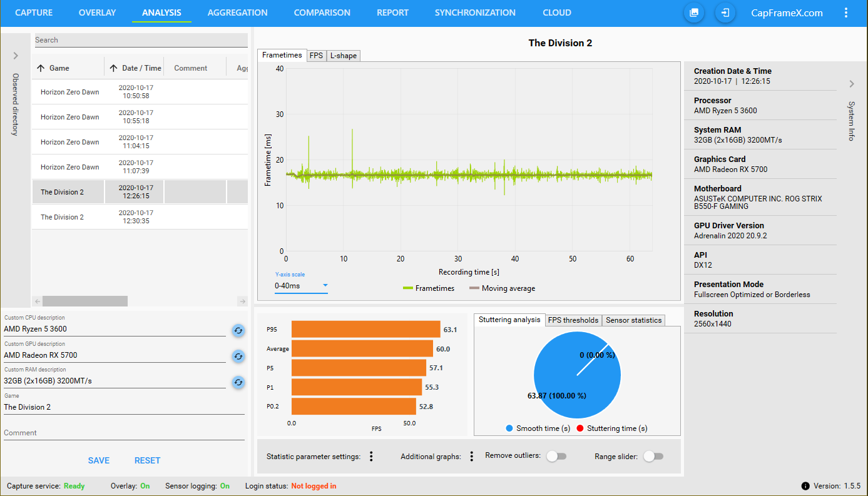Select Horizon Zero Dawn record at 10:55:18
The height and width of the screenshot is (496, 868).
pyautogui.click(x=140, y=117)
